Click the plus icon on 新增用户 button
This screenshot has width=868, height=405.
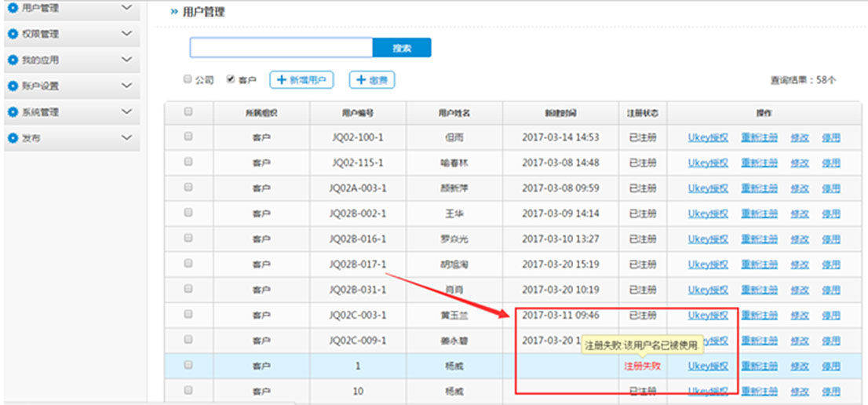click(x=281, y=80)
